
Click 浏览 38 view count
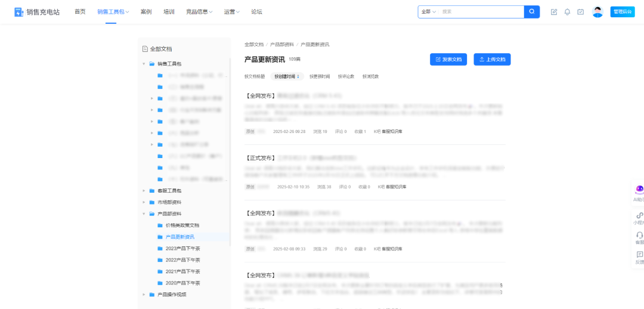point(324,187)
